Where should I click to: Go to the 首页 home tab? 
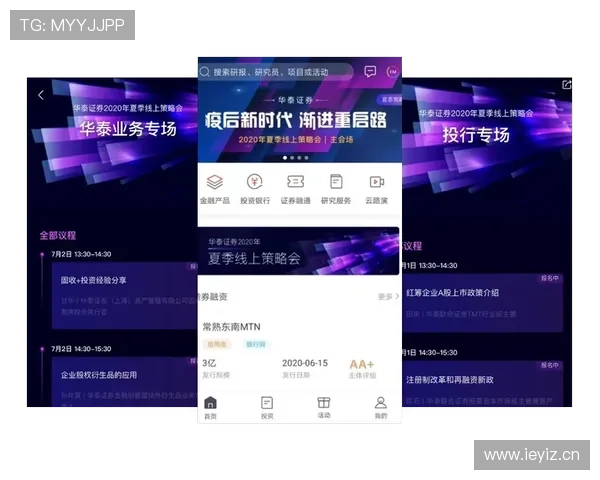coord(210,408)
